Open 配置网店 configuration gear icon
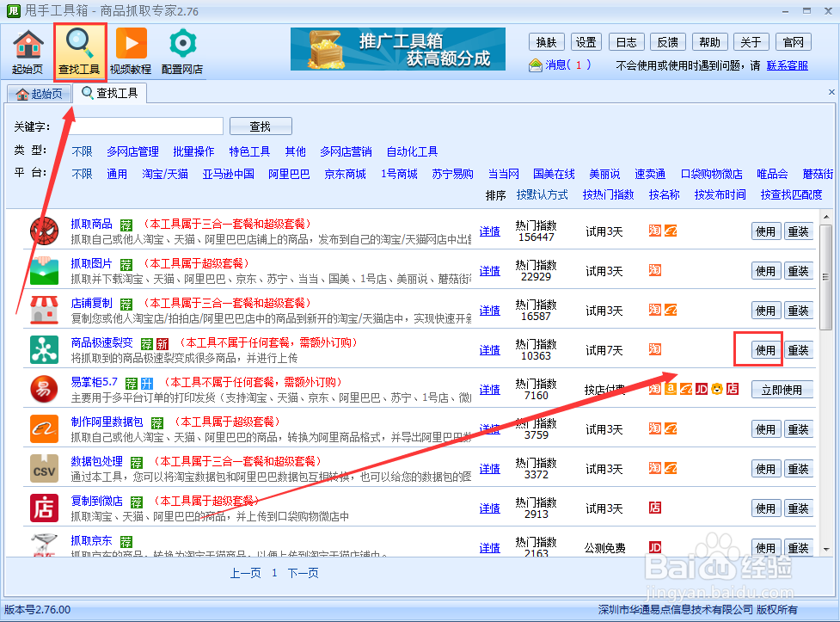Image resolution: width=840 pixels, height=622 pixels. coord(181,49)
